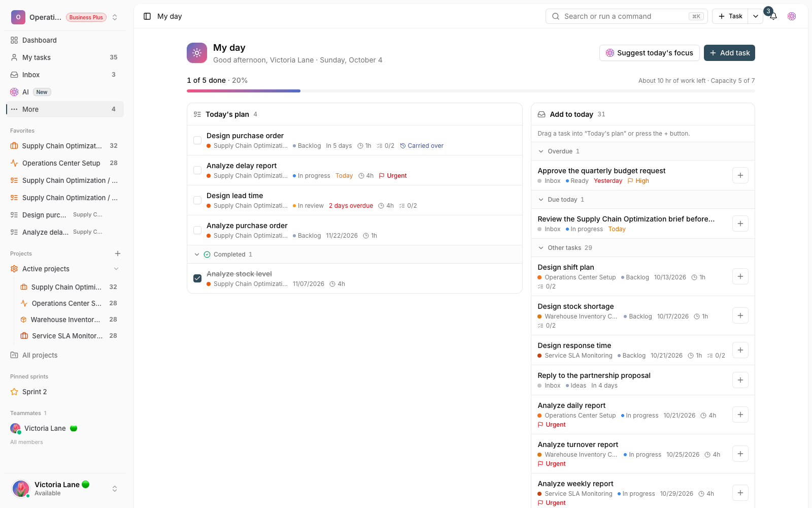812x508 pixels.
Task: Collapse the Overdue group
Action: (541, 151)
